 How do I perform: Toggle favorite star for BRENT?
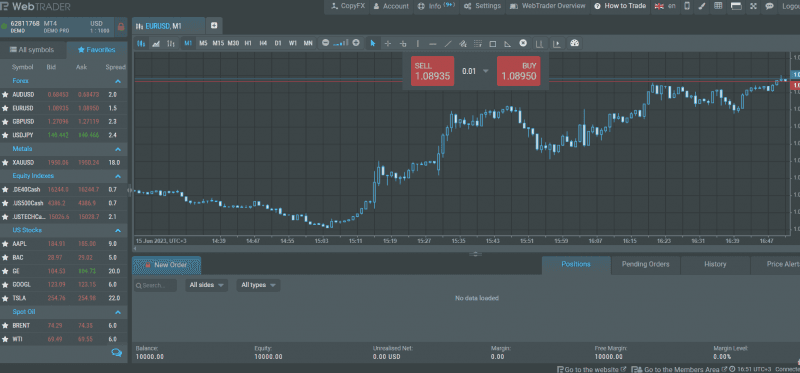pyautogui.click(x=5, y=326)
